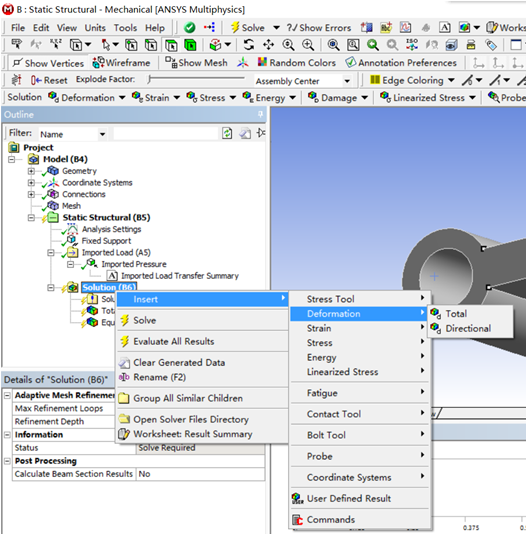This screenshot has width=527, height=535.
Task: Click the Wireframe view icon
Action: coord(99,62)
